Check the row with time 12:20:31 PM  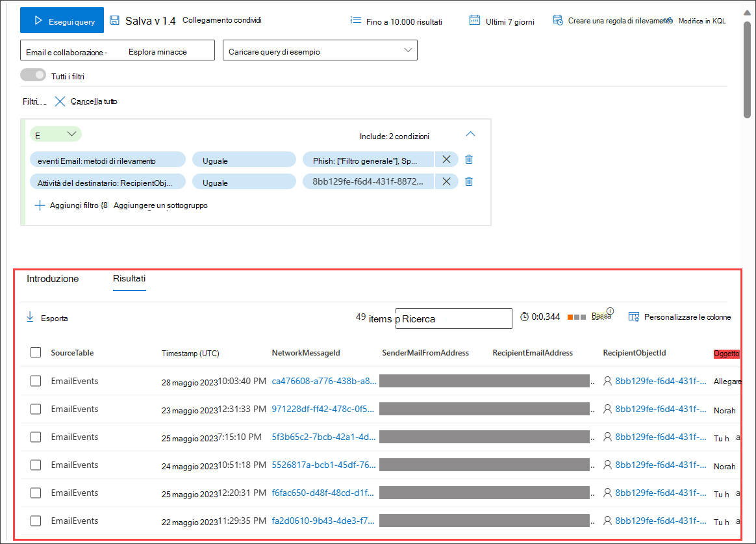point(36,493)
